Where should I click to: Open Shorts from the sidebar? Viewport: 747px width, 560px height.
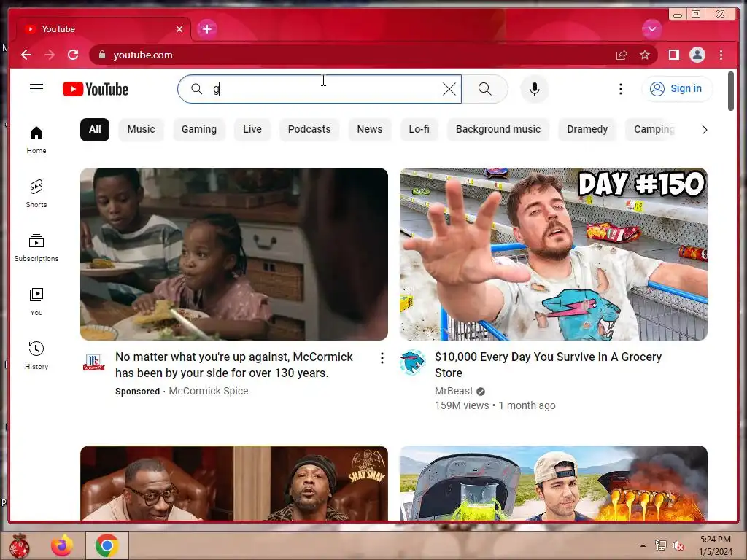[x=36, y=194]
